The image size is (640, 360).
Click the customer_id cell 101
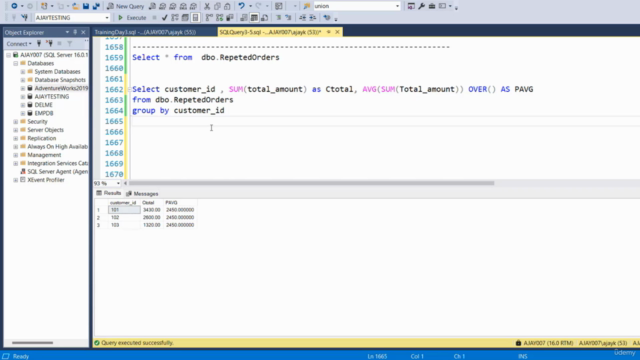click(x=124, y=210)
